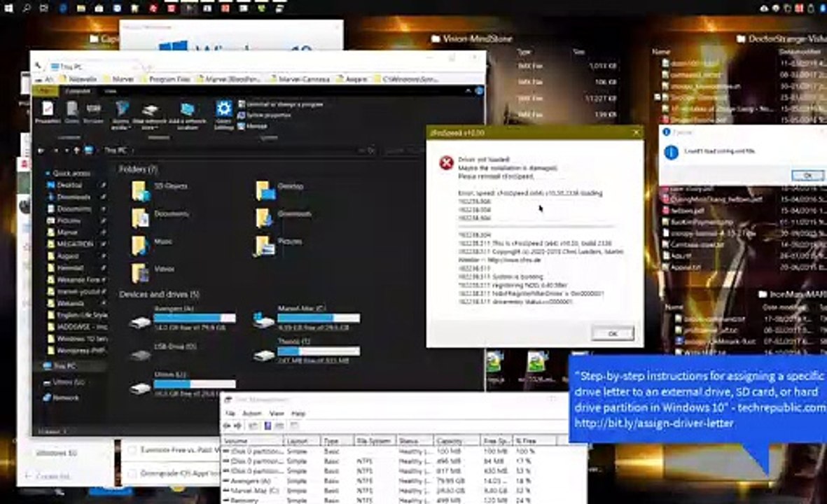Click OK in the small info dialog
The height and width of the screenshot is (504, 827).
click(807, 175)
